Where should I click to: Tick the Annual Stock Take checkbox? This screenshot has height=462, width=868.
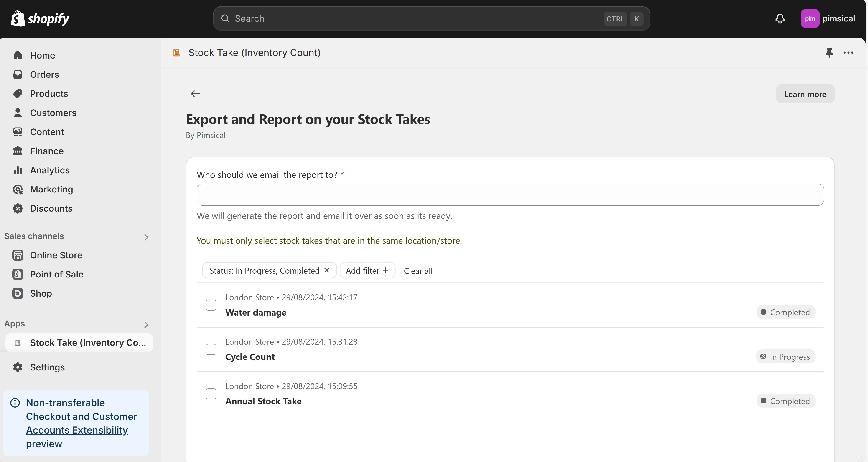click(x=211, y=394)
